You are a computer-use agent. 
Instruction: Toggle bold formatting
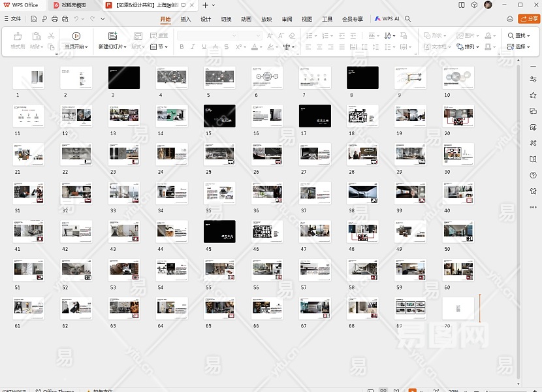182,47
